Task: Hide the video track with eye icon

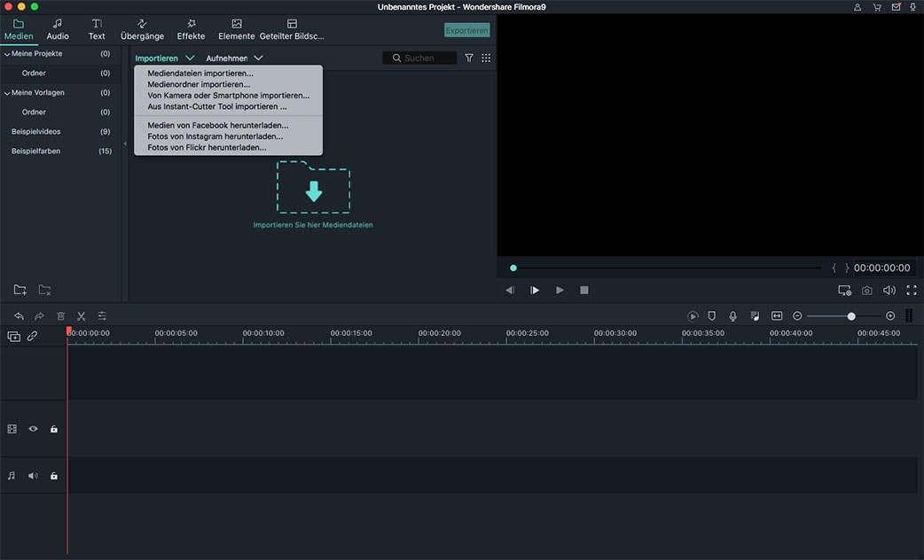Action: pos(33,429)
